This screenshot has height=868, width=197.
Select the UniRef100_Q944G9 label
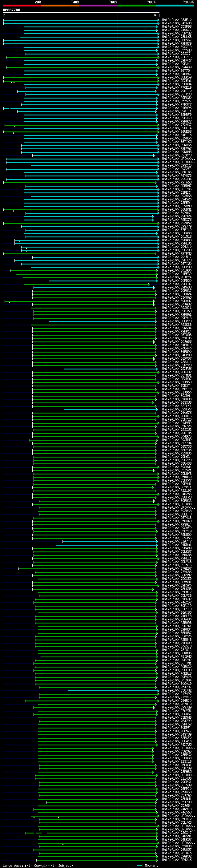click(176, 67)
